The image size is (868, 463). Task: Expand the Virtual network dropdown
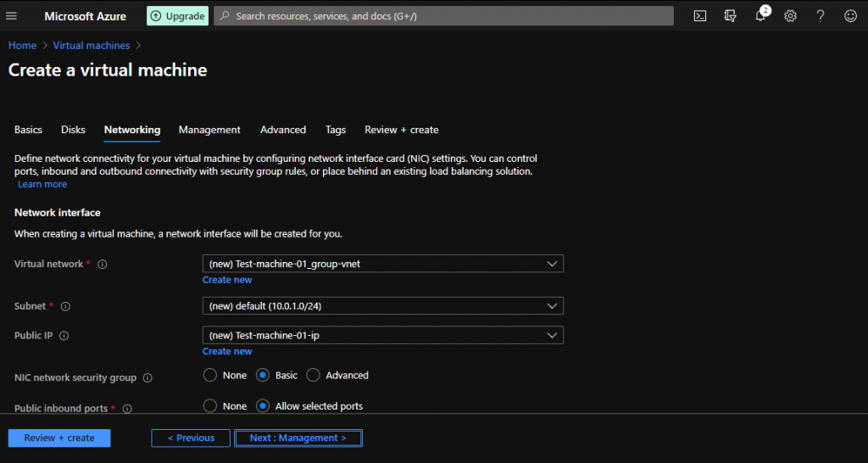(382, 264)
